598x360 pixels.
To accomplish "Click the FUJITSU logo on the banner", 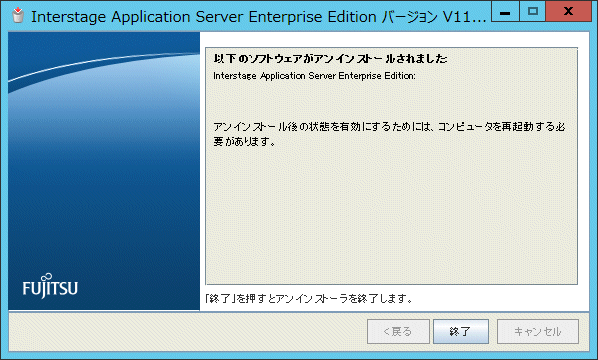I will (50, 286).
